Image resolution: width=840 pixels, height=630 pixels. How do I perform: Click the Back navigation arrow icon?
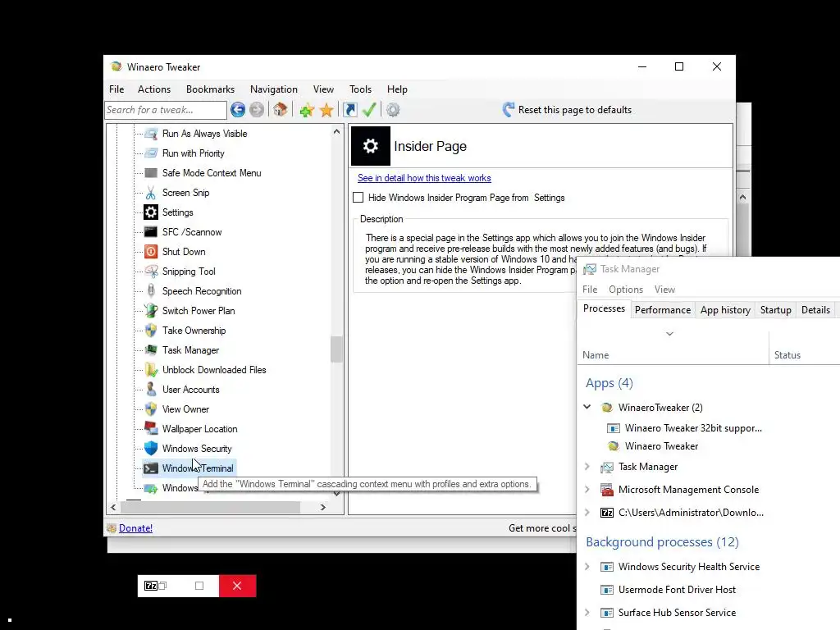click(x=238, y=110)
